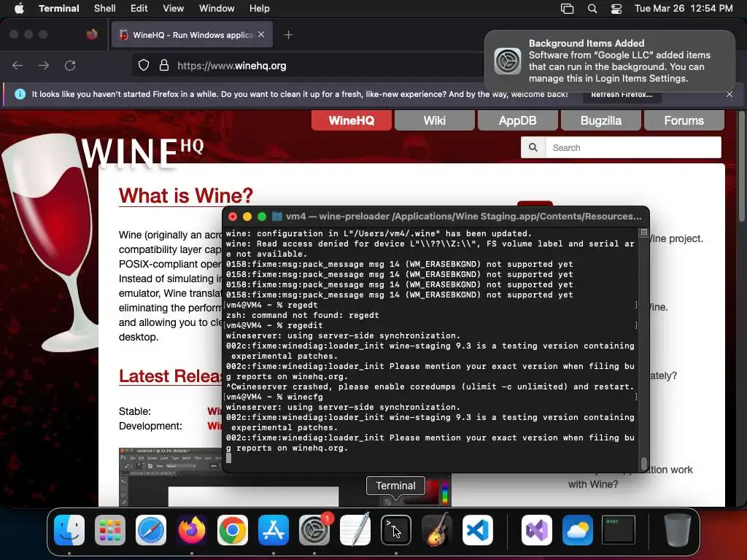
Task: Reload the WineHQ page
Action: (70, 65)
